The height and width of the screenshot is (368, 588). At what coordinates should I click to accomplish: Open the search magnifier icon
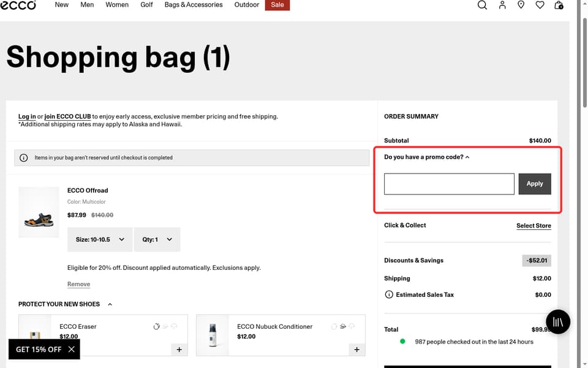click(x=482, y=5)
